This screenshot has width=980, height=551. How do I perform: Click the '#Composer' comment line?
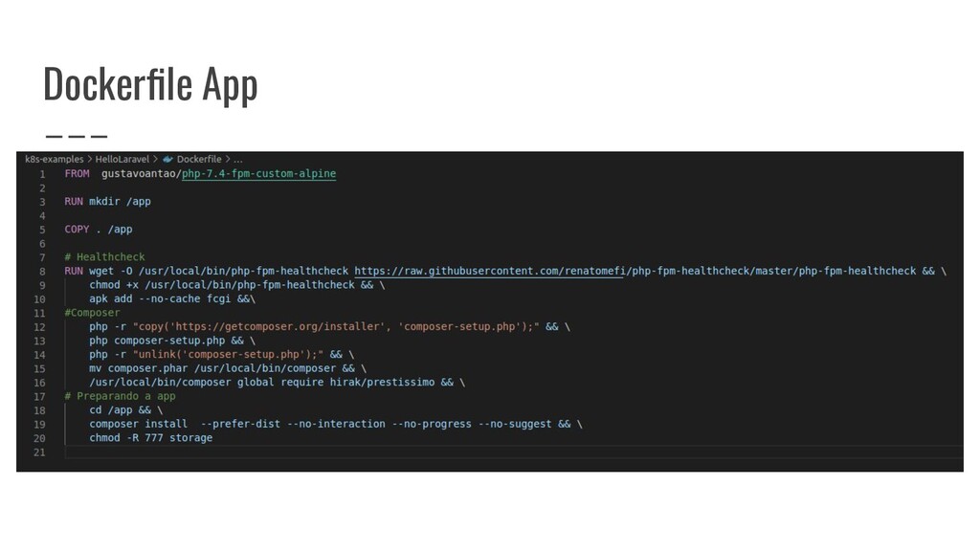point(92,313)
